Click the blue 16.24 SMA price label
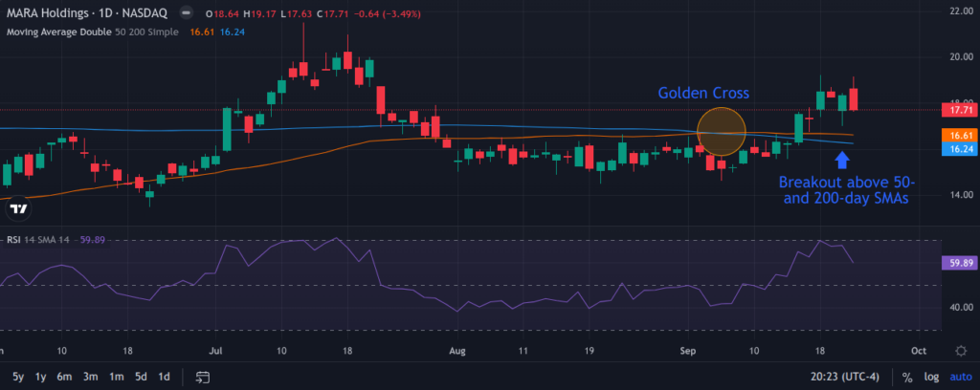This screenshot has height=390, width=980. [x=957, y=150]
